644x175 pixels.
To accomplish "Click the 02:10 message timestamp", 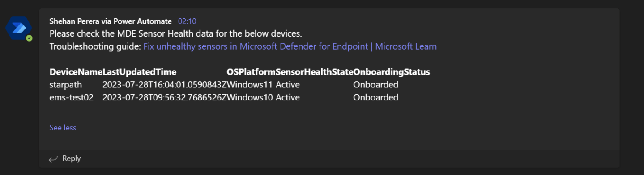I will 187,21.
